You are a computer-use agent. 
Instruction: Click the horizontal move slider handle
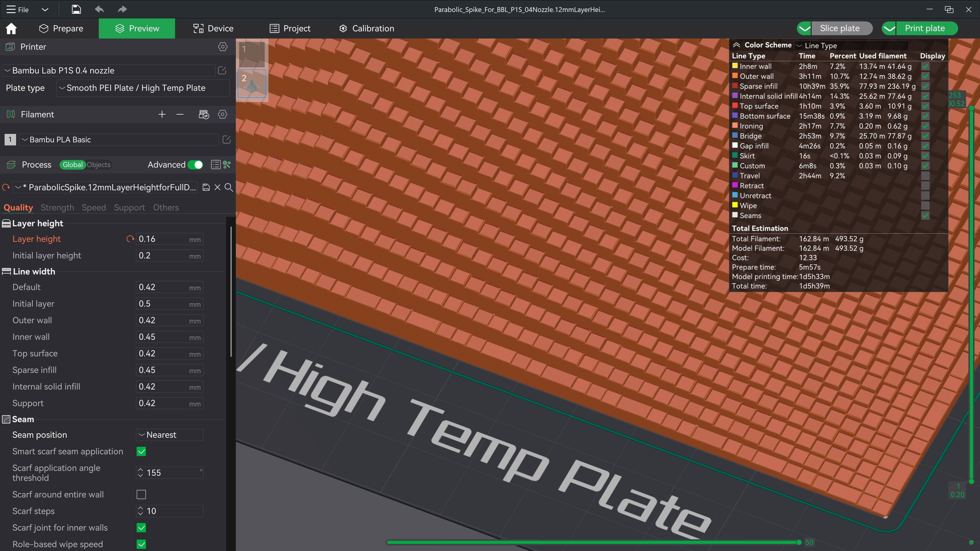tap(799, 542)
